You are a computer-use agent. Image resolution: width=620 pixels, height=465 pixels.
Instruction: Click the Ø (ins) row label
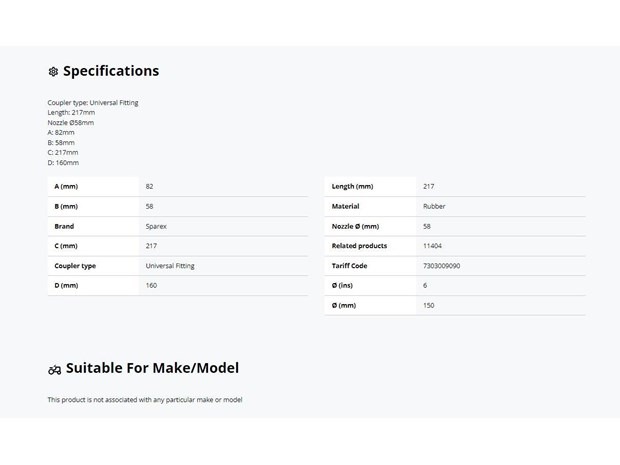coord(342,285)
